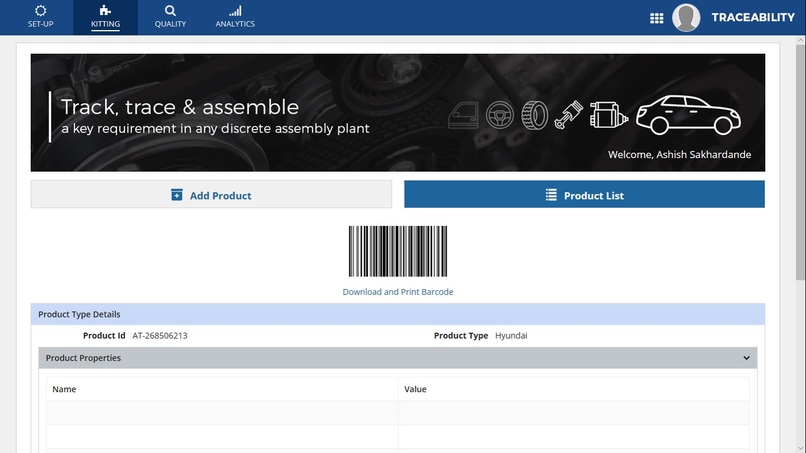Screen dimensions: 806x453
Task: Click the steering wheel icon in banner
Action: (500, 115)
